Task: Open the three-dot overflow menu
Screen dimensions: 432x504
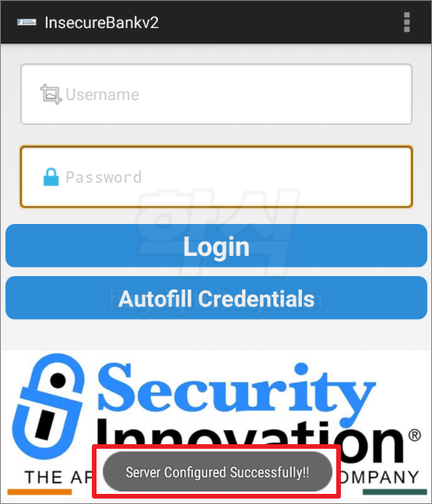Action: 406,23
